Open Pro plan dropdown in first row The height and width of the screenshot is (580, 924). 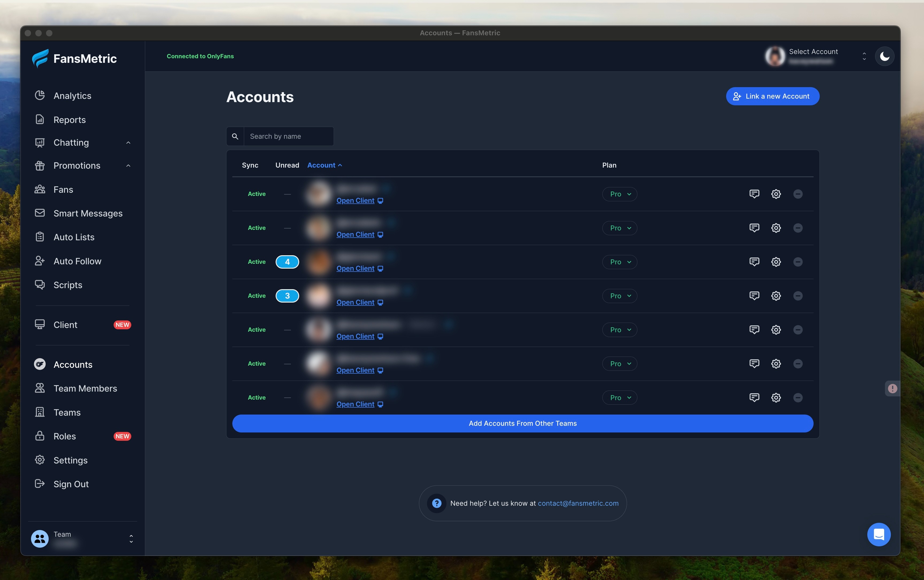click(x=620, y=194)
